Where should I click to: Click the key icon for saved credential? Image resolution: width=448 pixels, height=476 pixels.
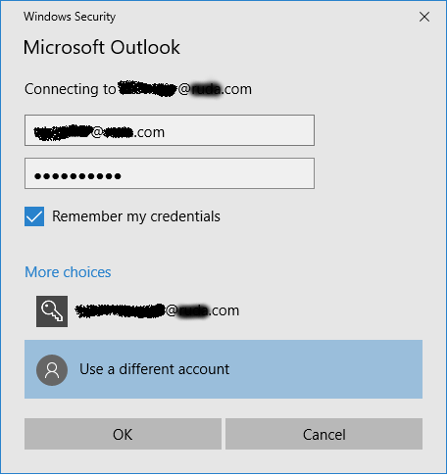[x=52, y=311]
